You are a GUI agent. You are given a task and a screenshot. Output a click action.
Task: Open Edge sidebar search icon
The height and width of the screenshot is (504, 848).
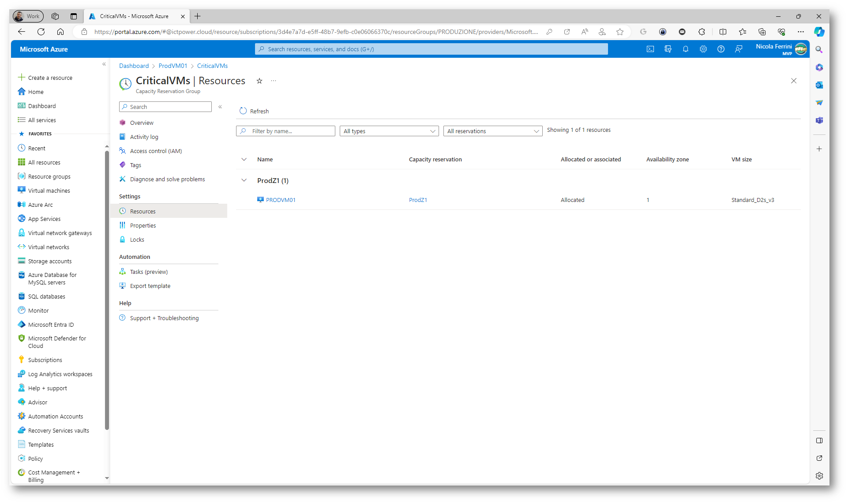[819, 50]
